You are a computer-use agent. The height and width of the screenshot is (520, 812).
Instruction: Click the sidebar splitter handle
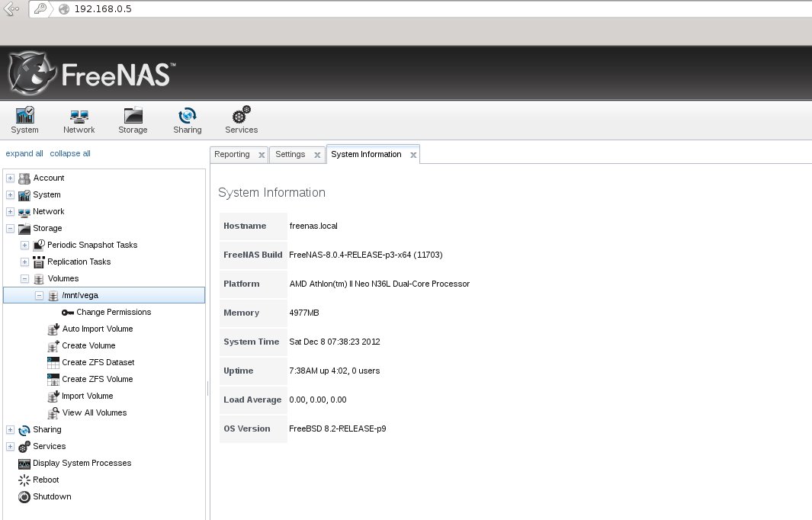[207, 388]
